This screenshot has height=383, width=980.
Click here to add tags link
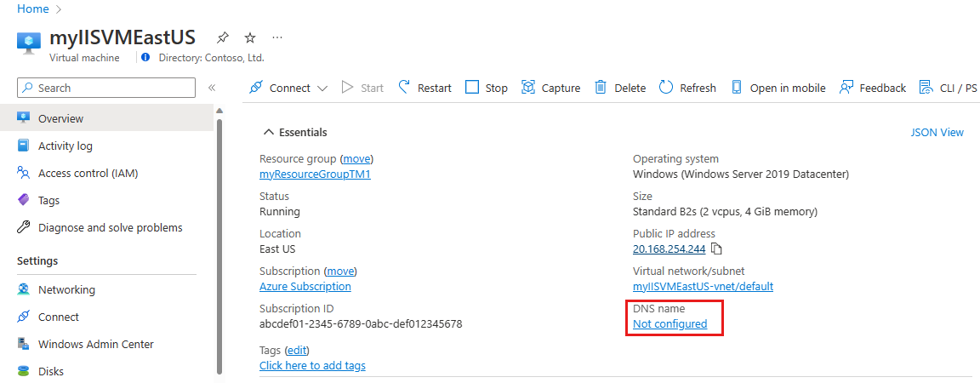pos(312,365)
